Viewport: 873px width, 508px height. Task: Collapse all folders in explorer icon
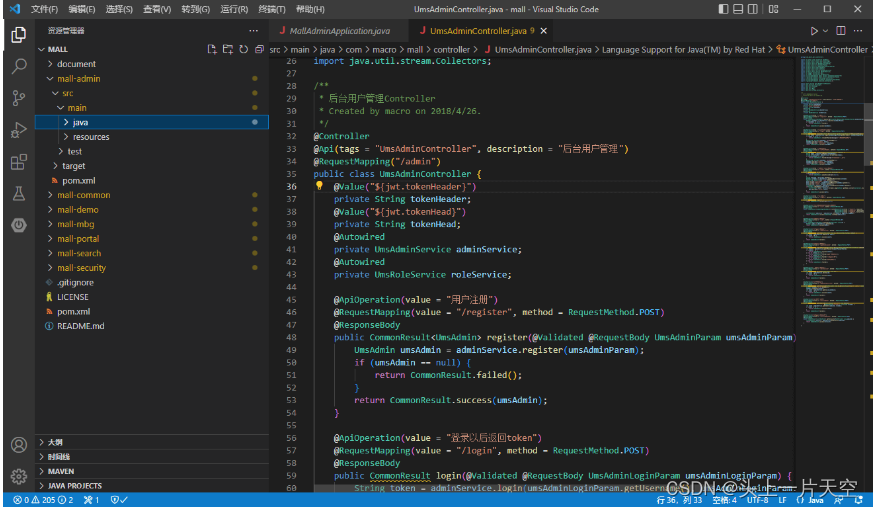pyautogui.click(x=259, y=49)
